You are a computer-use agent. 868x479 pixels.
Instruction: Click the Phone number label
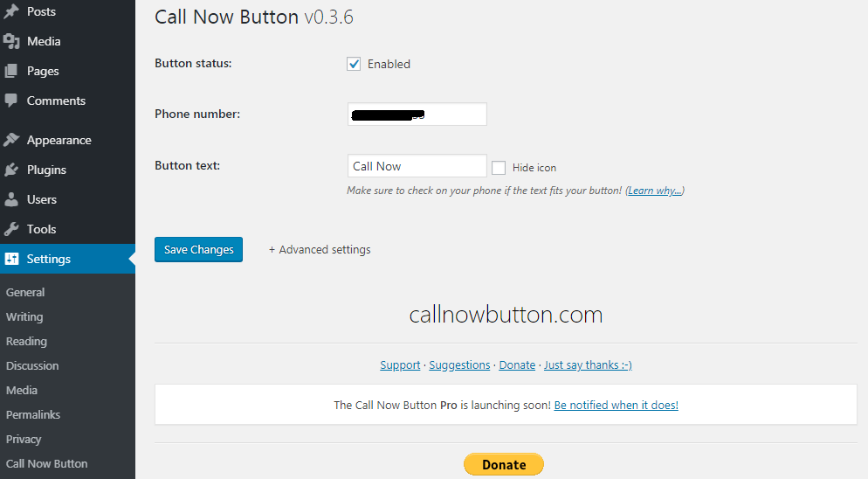pyautogui.click(x=197, y=114)
